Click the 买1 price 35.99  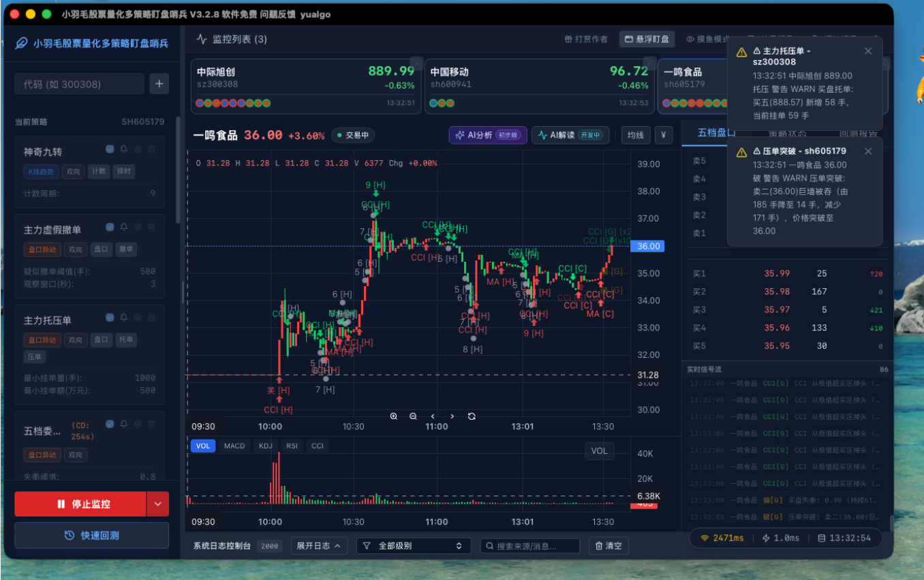coord(777,273)
